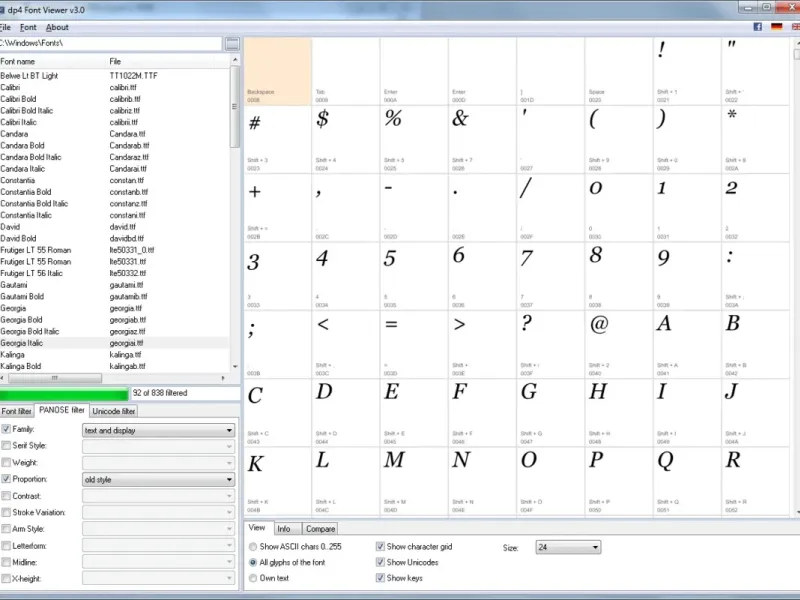
Task: Click the German flag language icon
Action: tap(777, 27)
